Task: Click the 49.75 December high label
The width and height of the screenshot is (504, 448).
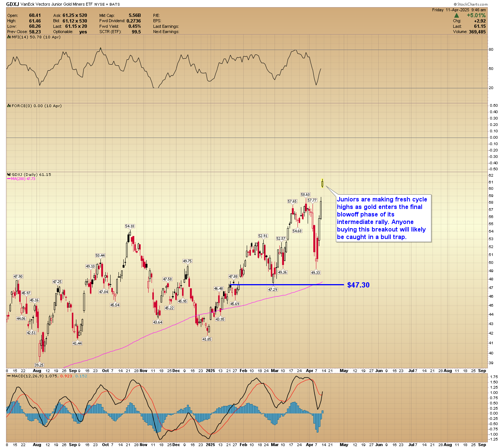Action: (187, 261)
